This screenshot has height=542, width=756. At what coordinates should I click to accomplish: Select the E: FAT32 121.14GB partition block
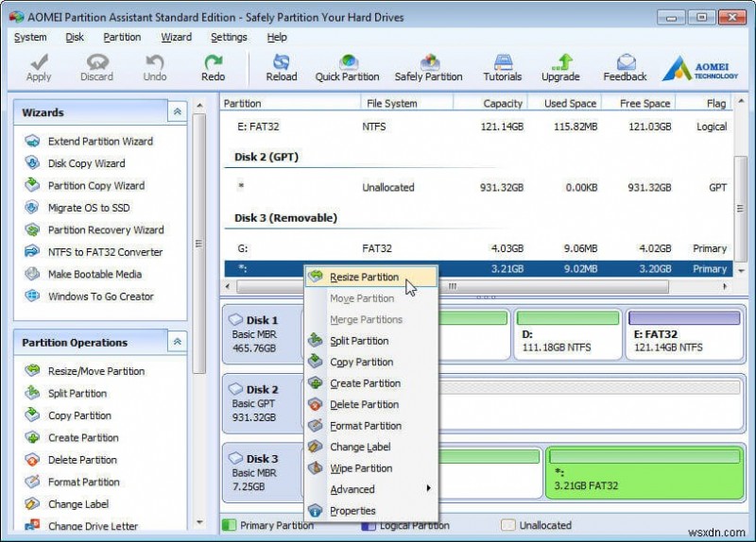coord(684,335)
